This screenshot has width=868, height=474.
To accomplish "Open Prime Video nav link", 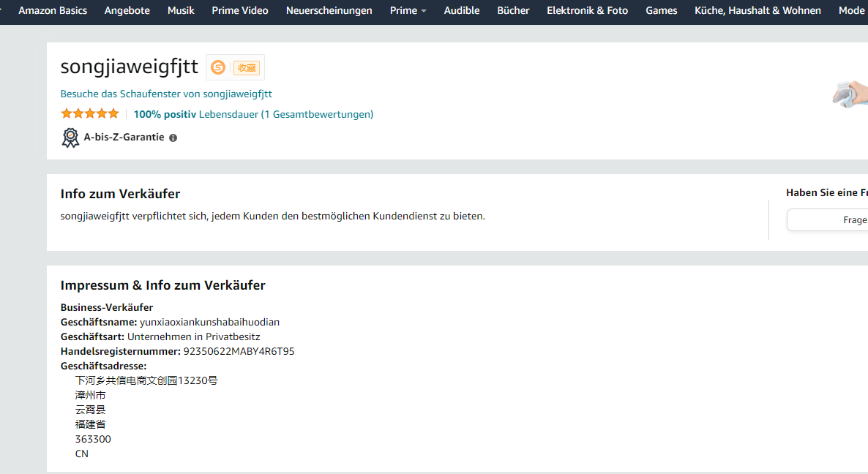I will (240, 10).
